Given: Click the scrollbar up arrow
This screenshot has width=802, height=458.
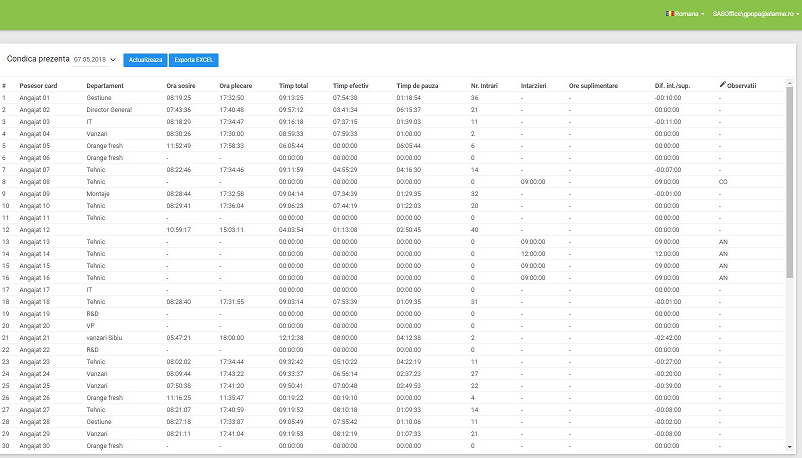Looking at the screenshot, I should 789,82.
